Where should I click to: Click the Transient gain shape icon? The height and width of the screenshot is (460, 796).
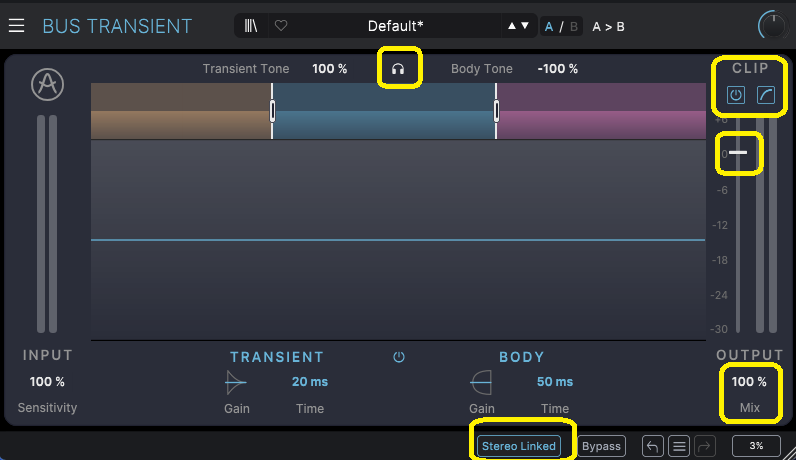point(235,381)
